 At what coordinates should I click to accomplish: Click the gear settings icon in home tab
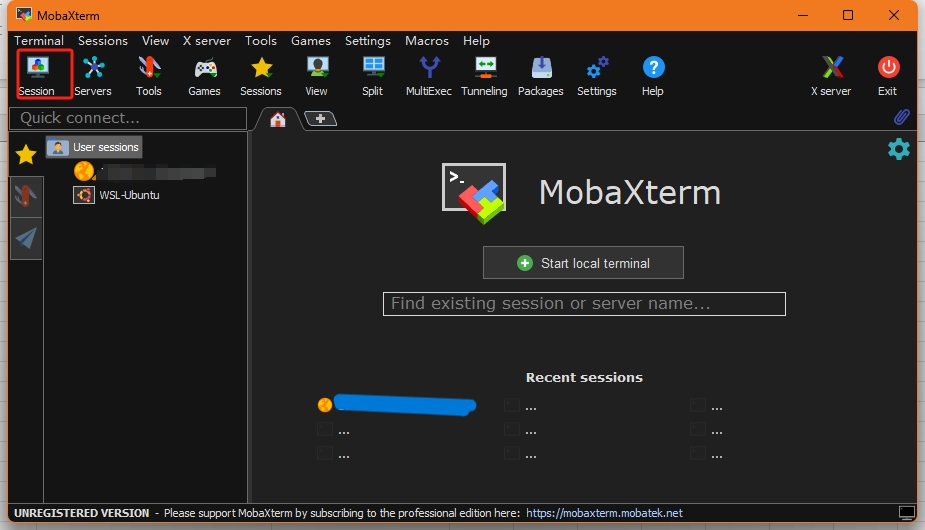[x=898, y=150]
